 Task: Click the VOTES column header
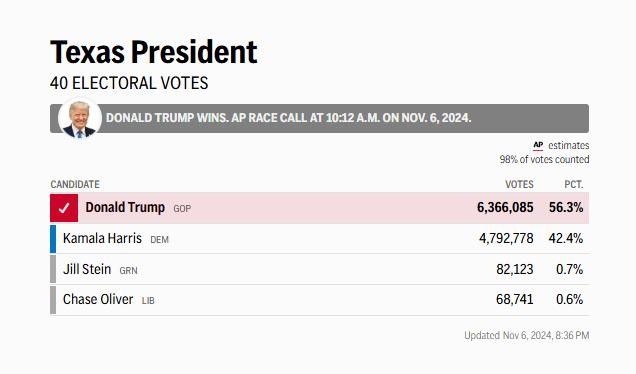click(x=519, y=185)
